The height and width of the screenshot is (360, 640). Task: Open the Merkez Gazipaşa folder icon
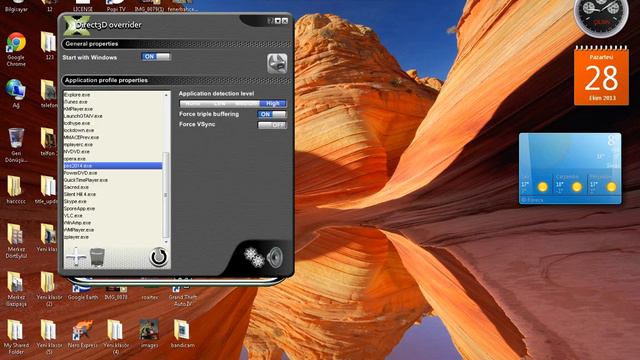click(16, 289)
